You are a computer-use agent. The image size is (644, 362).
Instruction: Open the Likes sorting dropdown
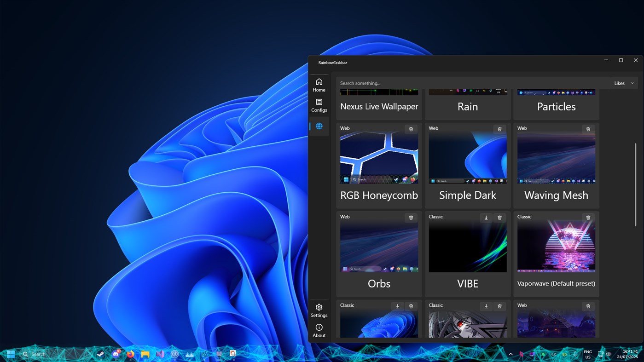623,83
